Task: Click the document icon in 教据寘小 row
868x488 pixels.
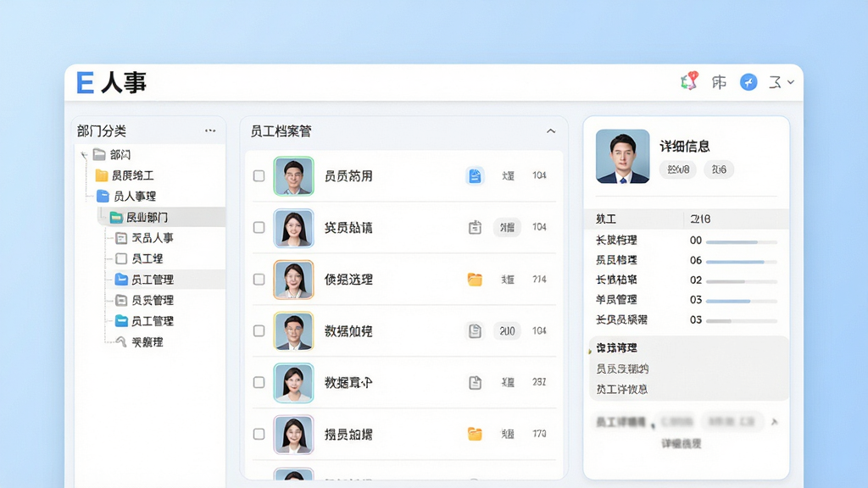Action: pos(475,382)
